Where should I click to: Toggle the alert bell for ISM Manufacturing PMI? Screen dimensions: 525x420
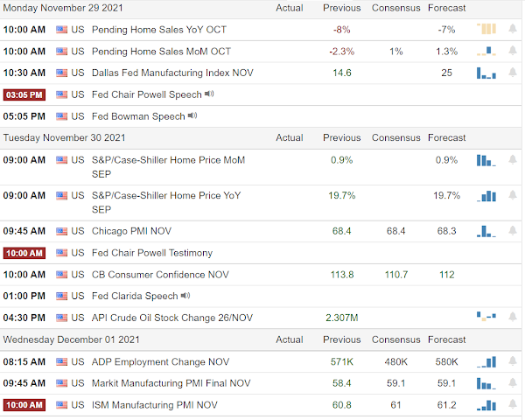[512, 404]
